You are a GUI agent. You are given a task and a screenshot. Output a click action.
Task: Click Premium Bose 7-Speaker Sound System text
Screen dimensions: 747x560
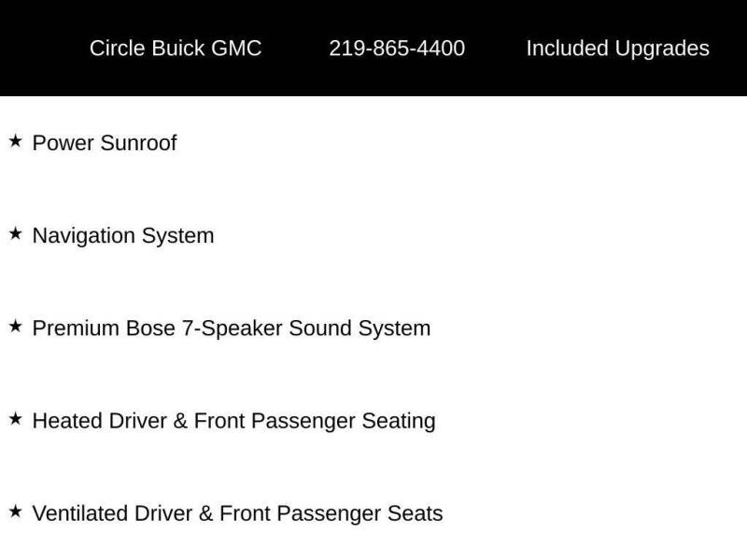(x=232, y=329)
